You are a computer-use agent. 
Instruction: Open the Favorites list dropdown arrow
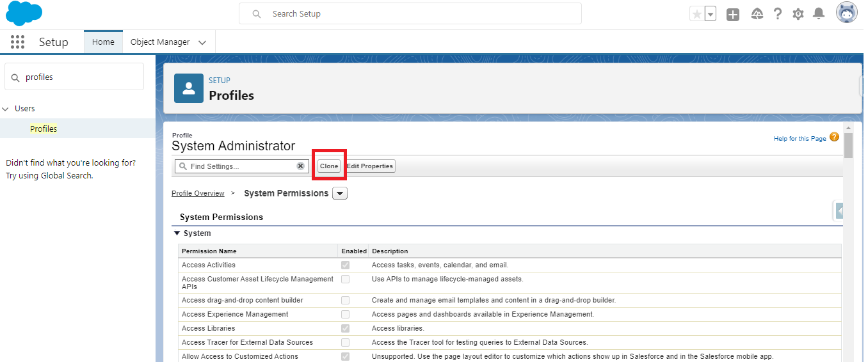(710, 14)
